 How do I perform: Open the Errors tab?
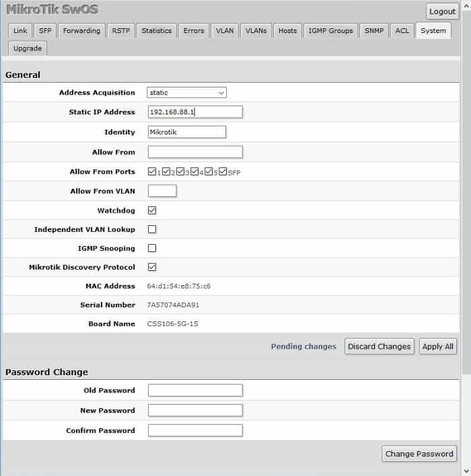[194, 31]
